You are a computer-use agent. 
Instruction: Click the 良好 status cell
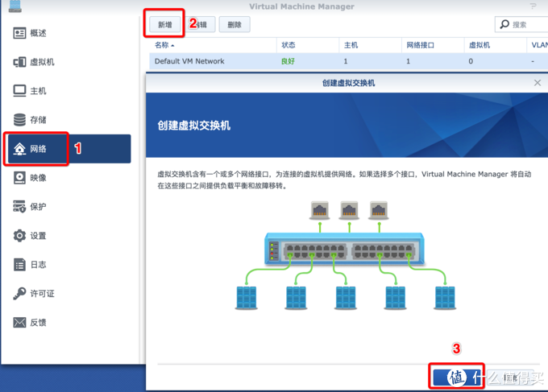288,61
